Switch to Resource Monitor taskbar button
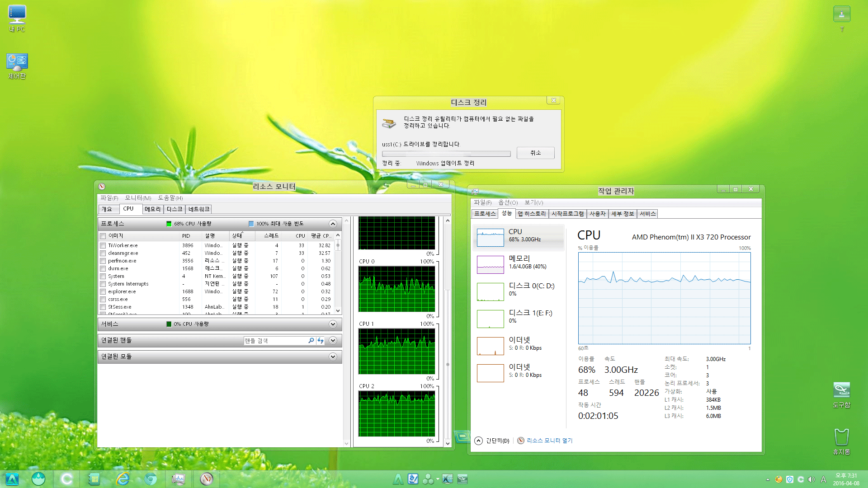 click(206, 479)
